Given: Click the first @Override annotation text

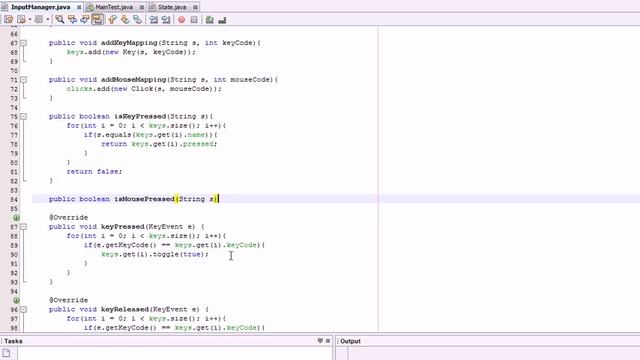Looking at the screenshot, I should [69, 218].
